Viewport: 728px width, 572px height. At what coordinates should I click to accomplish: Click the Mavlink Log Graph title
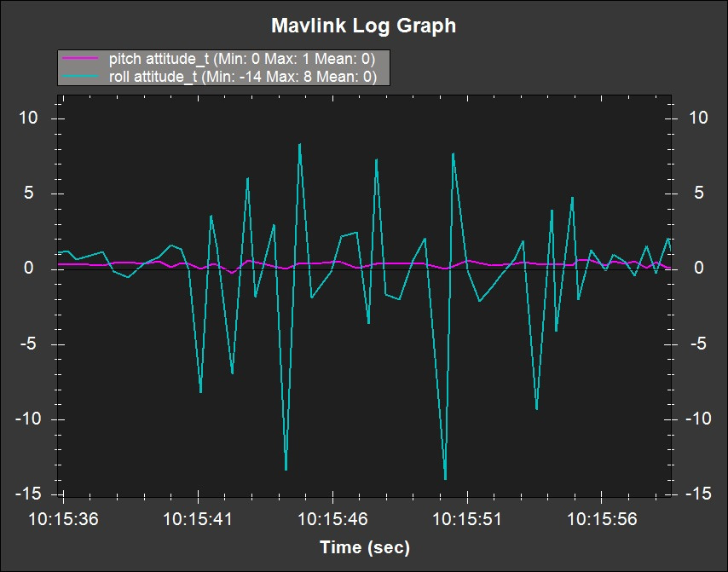(x=363, y=26)
